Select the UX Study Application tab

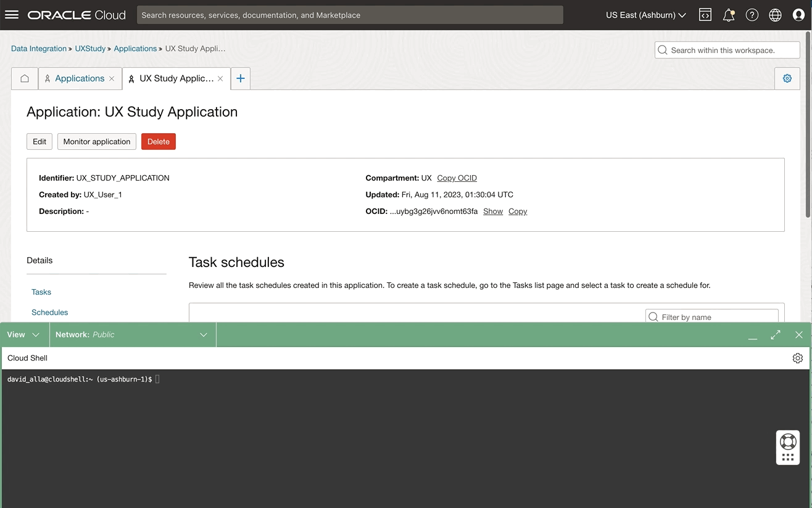[176, 78]
